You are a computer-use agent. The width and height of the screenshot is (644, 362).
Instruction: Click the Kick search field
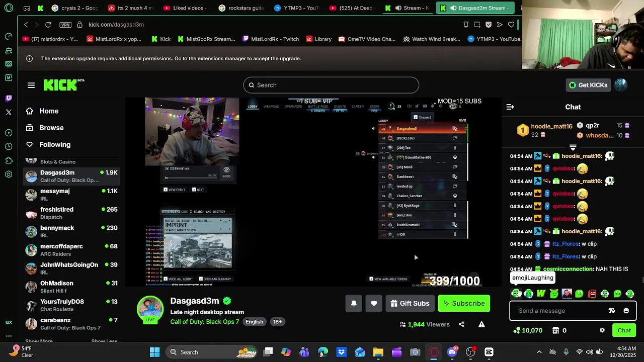coord(331,85)
